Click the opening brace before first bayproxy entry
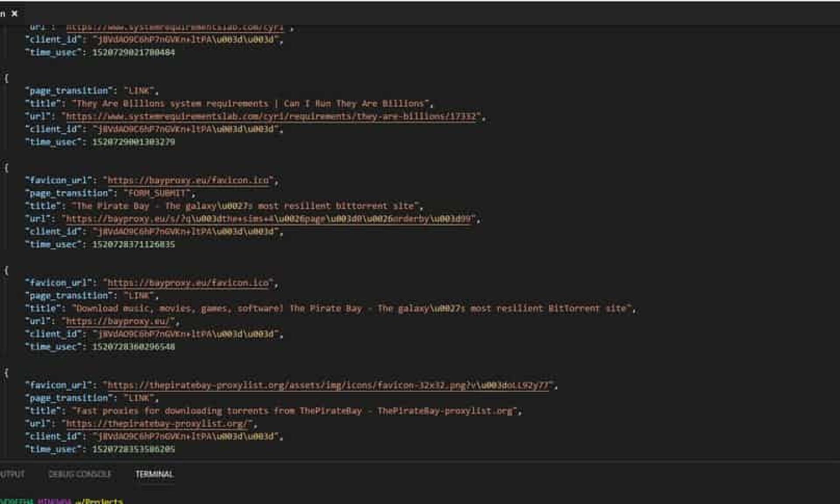The height and width of the screenshot is (504, 840). point(6,168)
